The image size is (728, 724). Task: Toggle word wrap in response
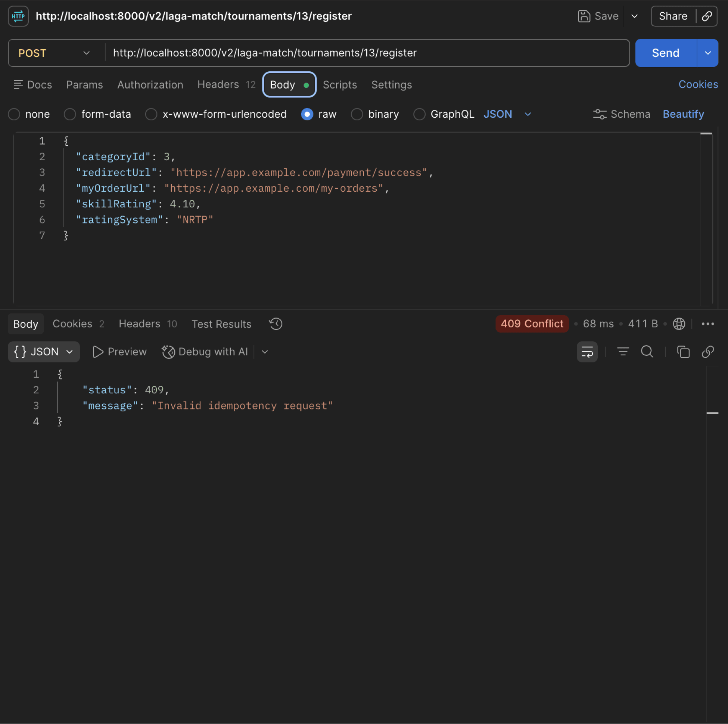click(587, 352)
